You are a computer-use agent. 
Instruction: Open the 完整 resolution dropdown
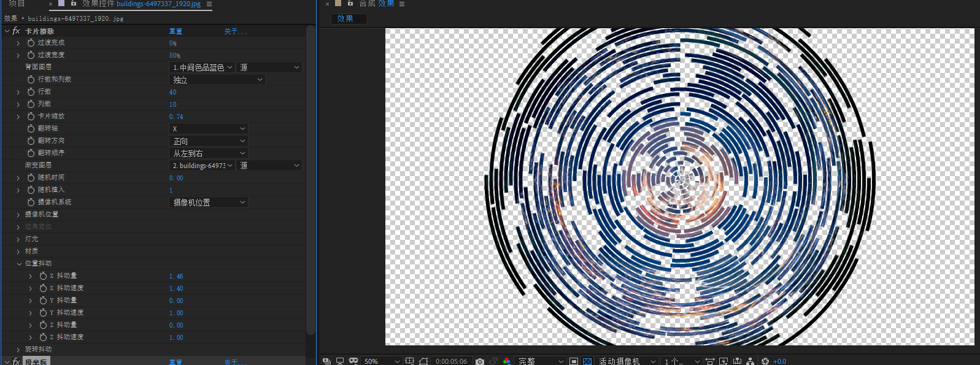tap(540, 361)
